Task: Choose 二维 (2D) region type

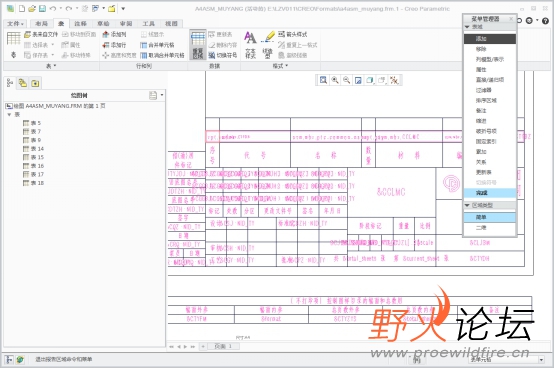Action: [490, 227]
